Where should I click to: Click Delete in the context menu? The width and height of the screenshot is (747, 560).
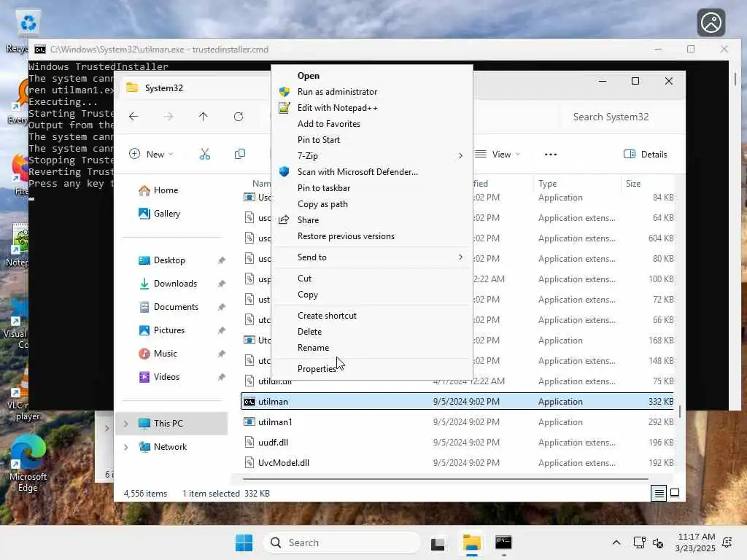pos(309,332)
